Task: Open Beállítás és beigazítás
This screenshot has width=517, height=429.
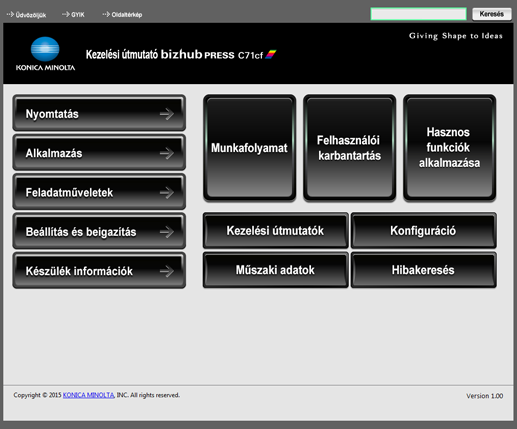Action: pos(99,231)
